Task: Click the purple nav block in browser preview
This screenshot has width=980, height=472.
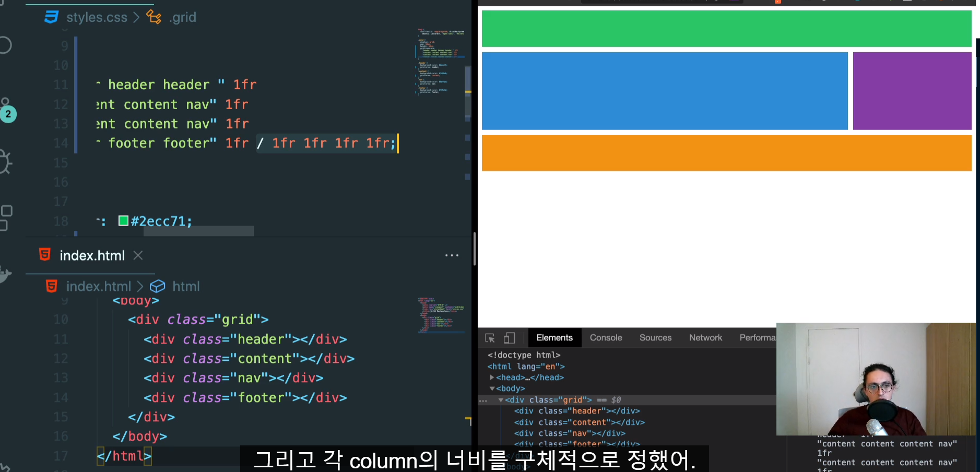Action: (912, 91)
